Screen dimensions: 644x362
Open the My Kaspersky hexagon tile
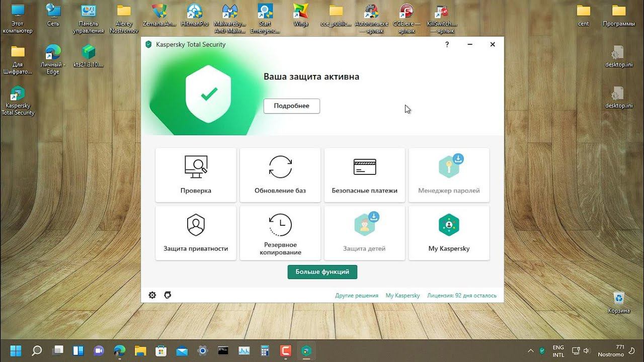point(449,233)
